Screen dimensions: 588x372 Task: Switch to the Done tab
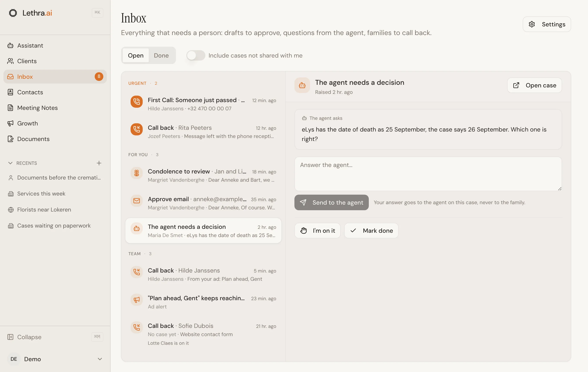161,55
